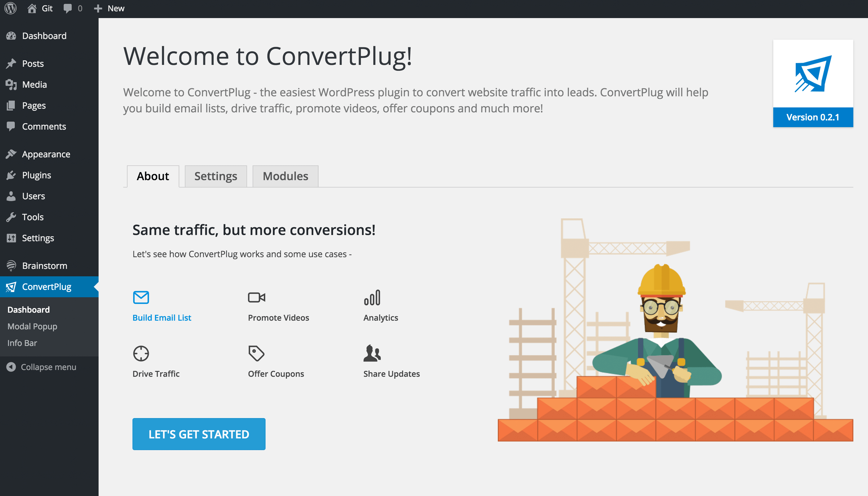Image resolution: width=868 pixels, height=496 pixels.
Task: Click the Offer Coupons tag icon
Action: 256,353
